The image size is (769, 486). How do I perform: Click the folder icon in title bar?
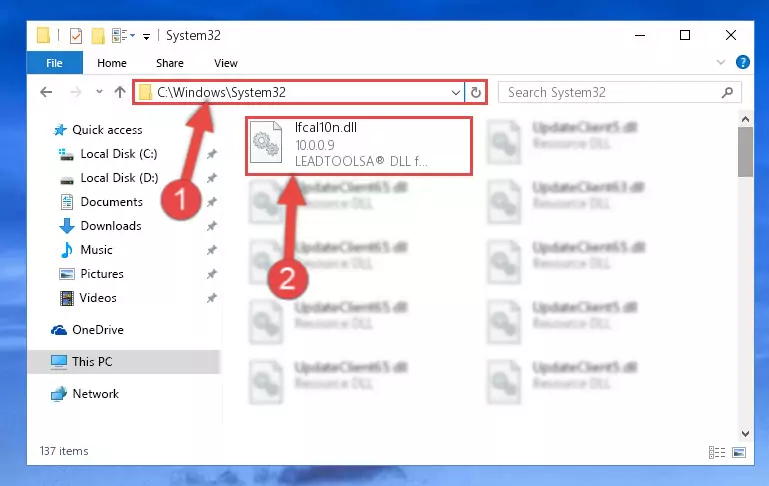point(43,35)
